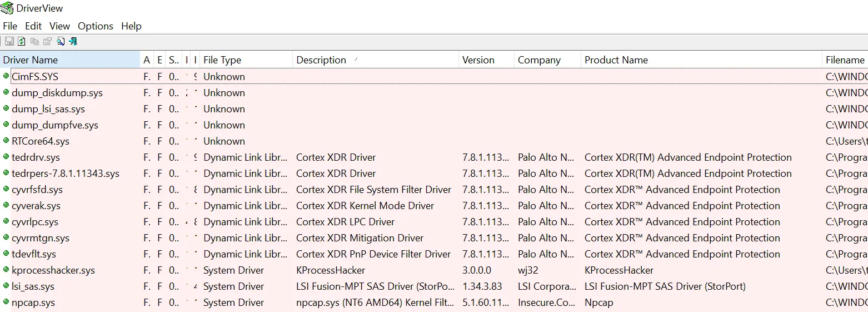Select the kprocesshacker.sys driver row
868x312 pixels.
pos(53,270)
